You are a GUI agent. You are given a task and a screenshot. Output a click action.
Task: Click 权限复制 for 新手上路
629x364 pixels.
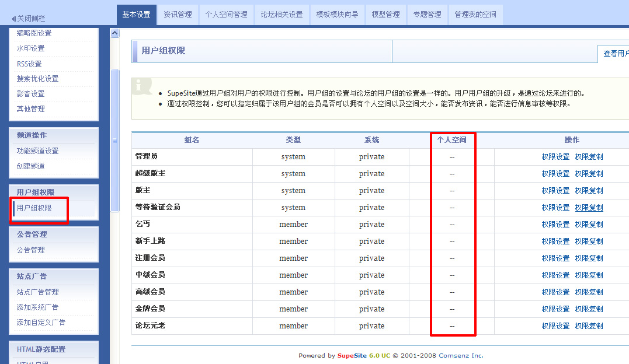589,242
